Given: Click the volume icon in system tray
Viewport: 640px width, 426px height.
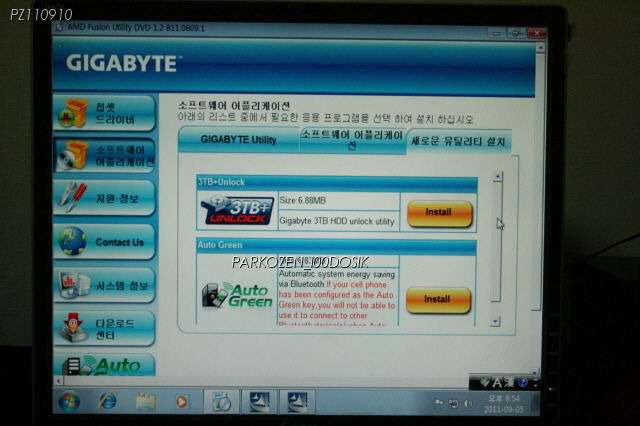Looking at the screenshot, I should pyautogui.click(x=468, y=404).
